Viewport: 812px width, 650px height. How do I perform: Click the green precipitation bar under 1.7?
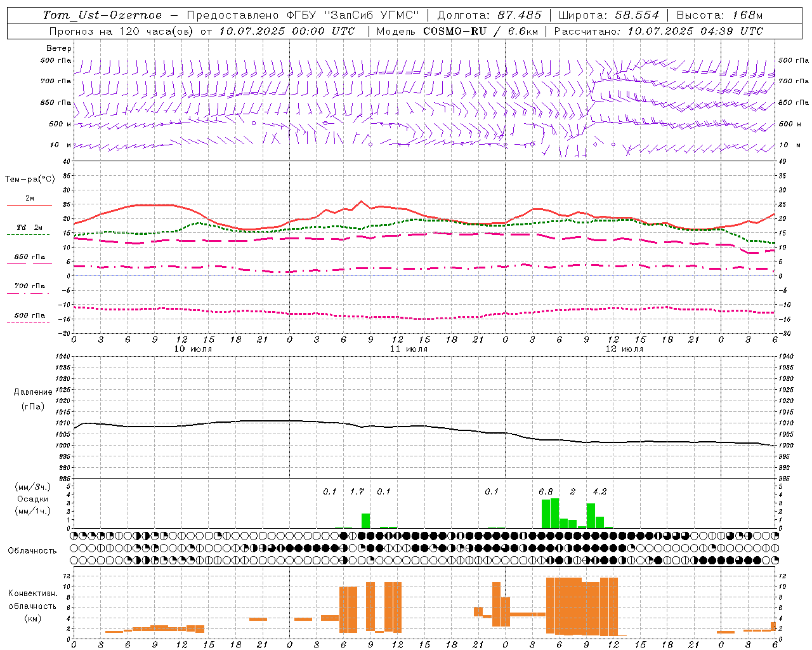click(x=365, y=521)
